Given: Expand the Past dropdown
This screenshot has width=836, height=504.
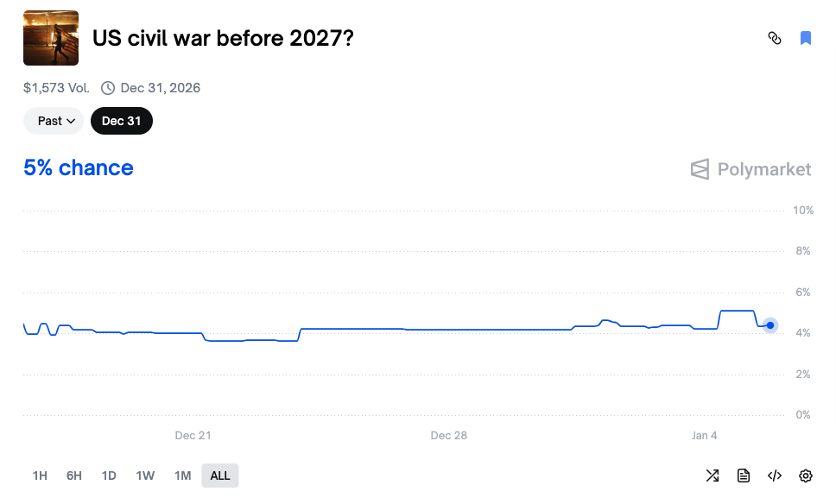Looking at the screenshot, I should [54, 121].
